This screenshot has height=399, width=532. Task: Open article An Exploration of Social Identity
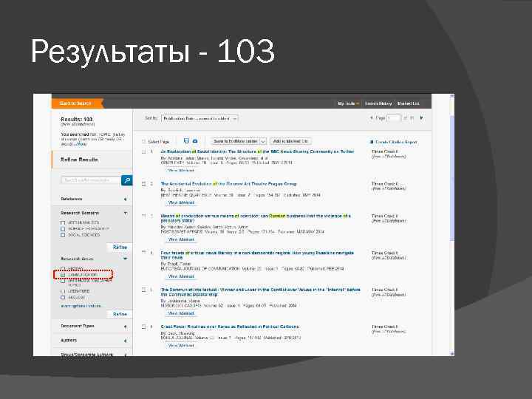point(257,151)
